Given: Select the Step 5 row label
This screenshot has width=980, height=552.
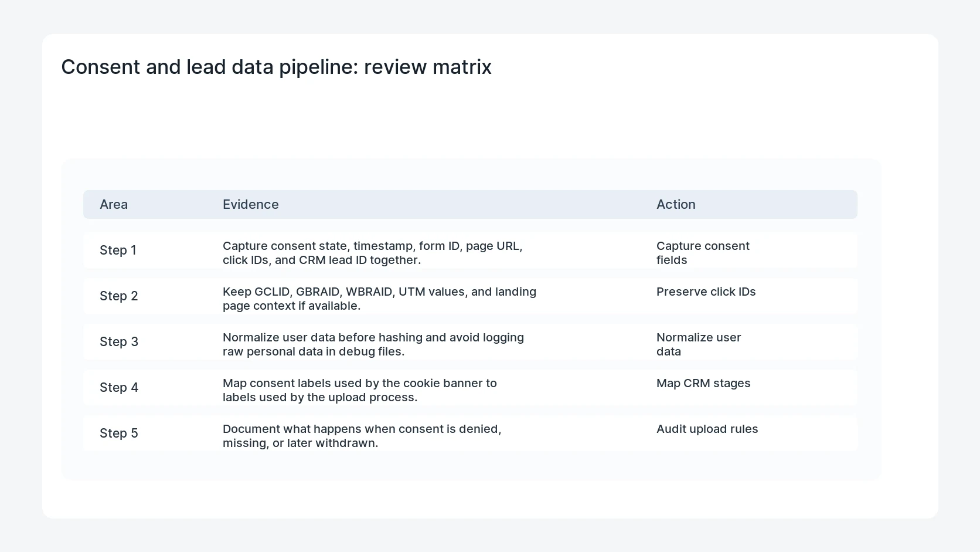Looking at the screenshot, I should point(119,433).
